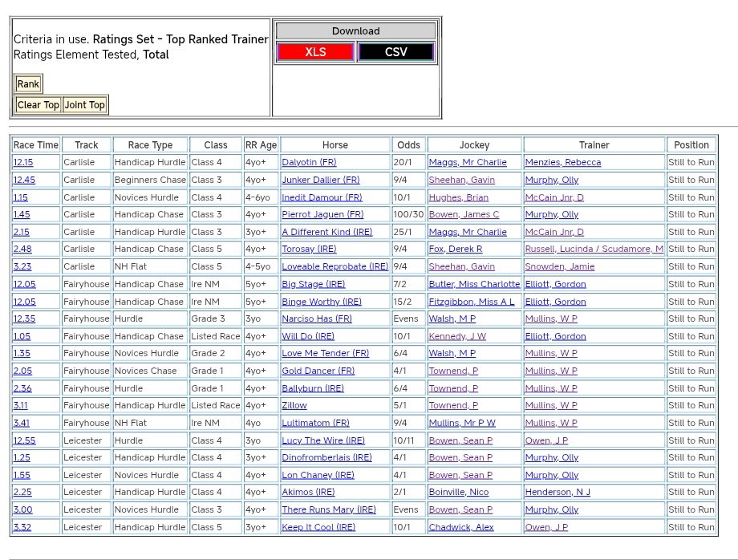Open trainer link Menzies, Rebecca

point(562,162)
